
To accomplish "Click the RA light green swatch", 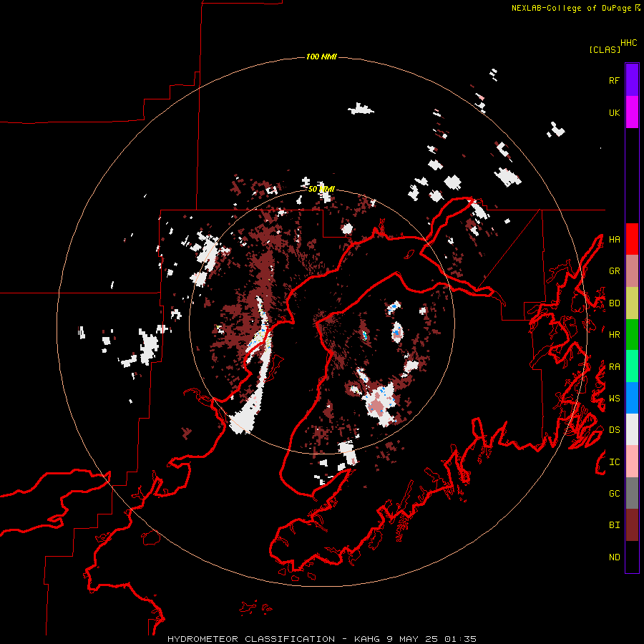I will tap(632, 366).
